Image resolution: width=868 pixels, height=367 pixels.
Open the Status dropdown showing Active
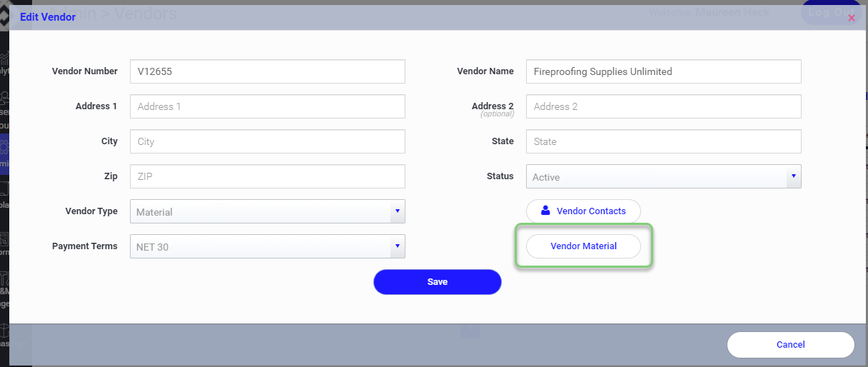[x=664, y=176]
